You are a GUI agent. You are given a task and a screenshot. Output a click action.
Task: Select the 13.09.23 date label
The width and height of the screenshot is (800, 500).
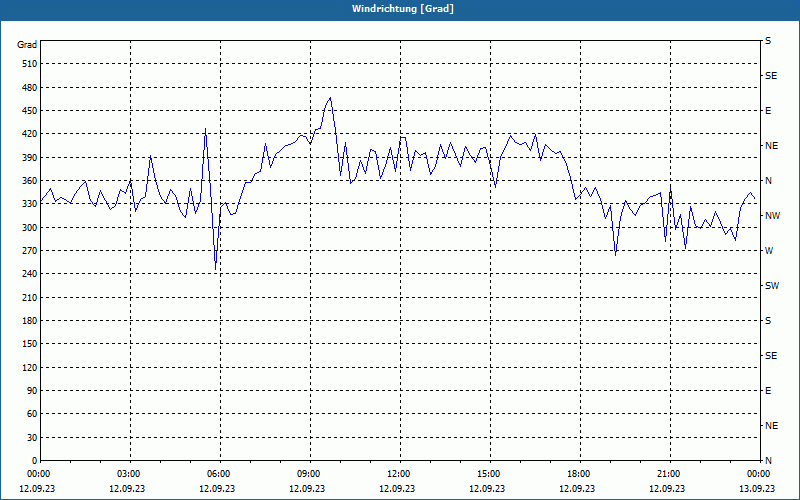click(x=757, y=488)
